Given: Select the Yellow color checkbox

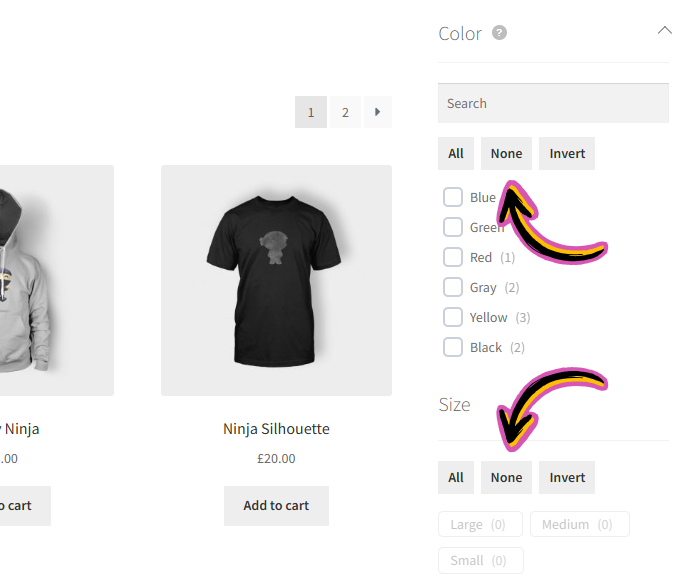Looking at the screenshot, I should (453, 317).
